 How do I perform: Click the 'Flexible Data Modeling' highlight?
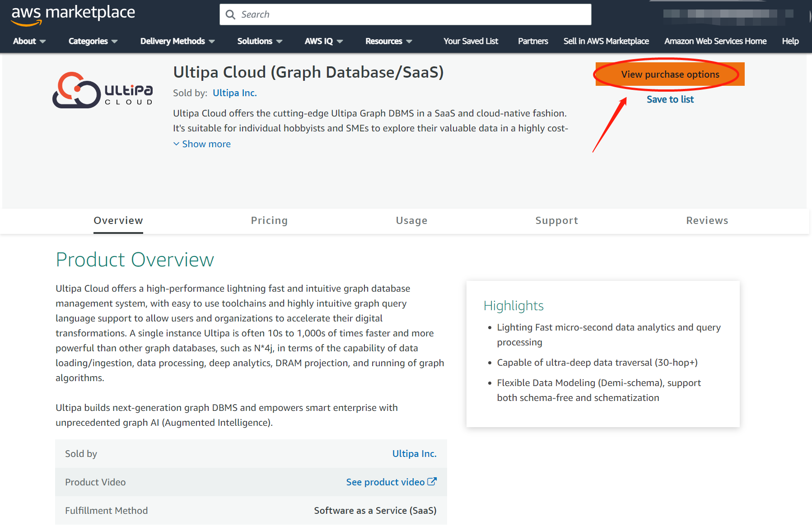599,390
